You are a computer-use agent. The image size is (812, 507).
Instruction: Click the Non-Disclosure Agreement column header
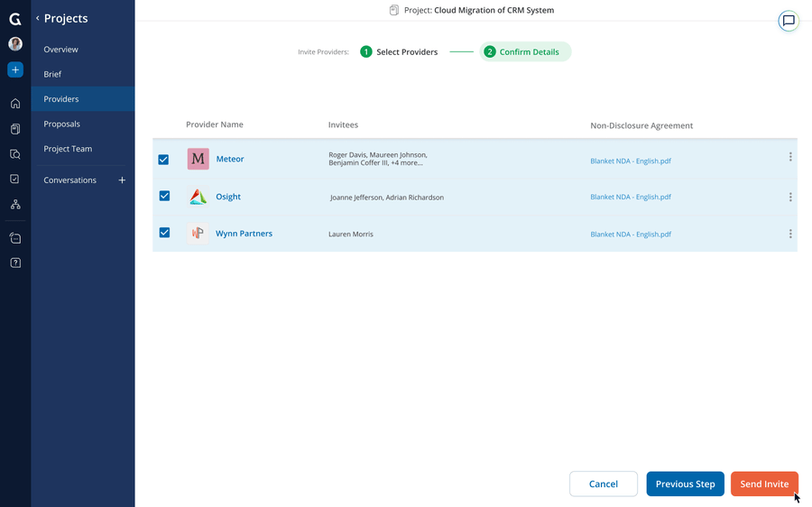click(x=641, y=125)
